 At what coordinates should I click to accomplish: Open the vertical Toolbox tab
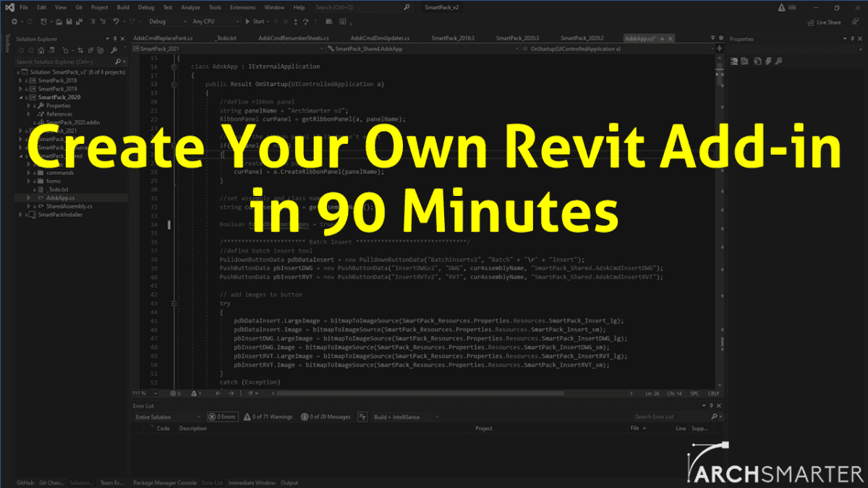(x=6, y=42)
